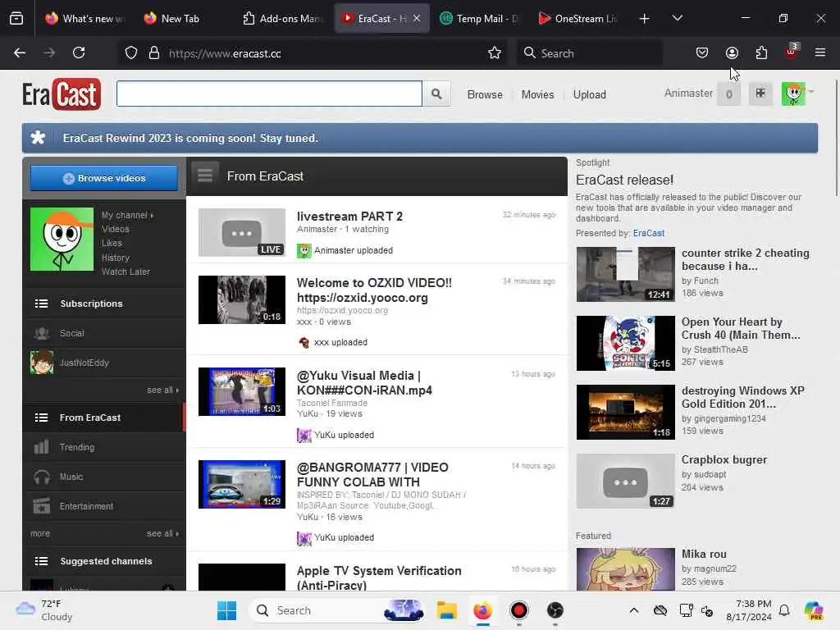840x630 pixels.
Task: Switch to the What's new tab
Action: click(84, 19)
